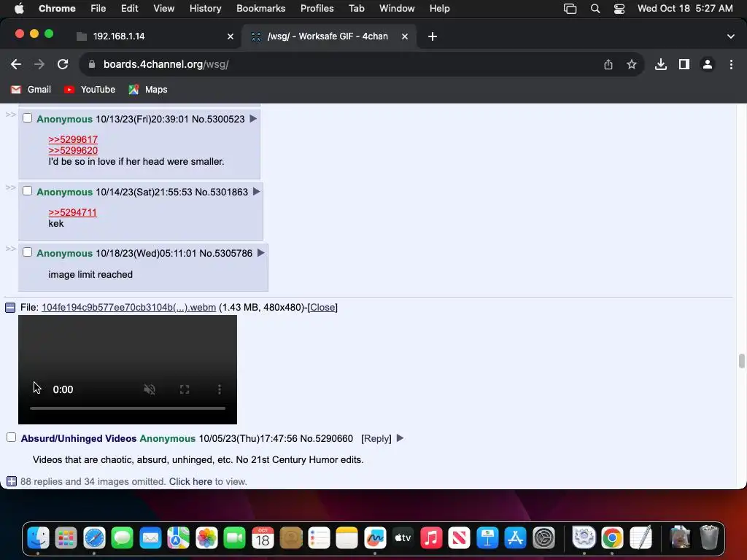This screenshot has height=560, width=747.
Task: Open the Profiles menu
Action: [x=317, y=9]
